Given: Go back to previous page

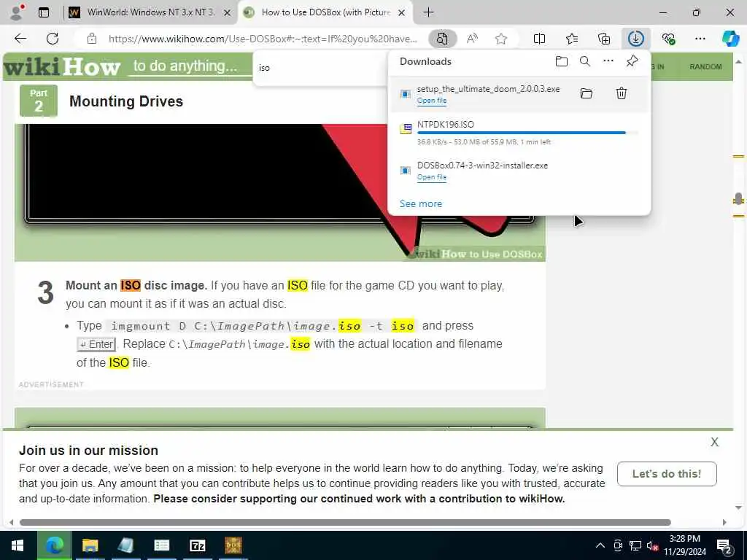Looking at the screenshot, I should click(x=20, y=39).
